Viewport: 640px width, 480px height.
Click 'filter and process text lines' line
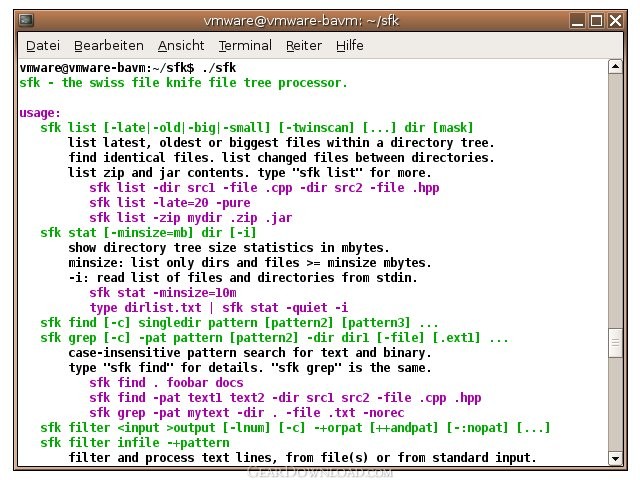click(x=302, y=458)
